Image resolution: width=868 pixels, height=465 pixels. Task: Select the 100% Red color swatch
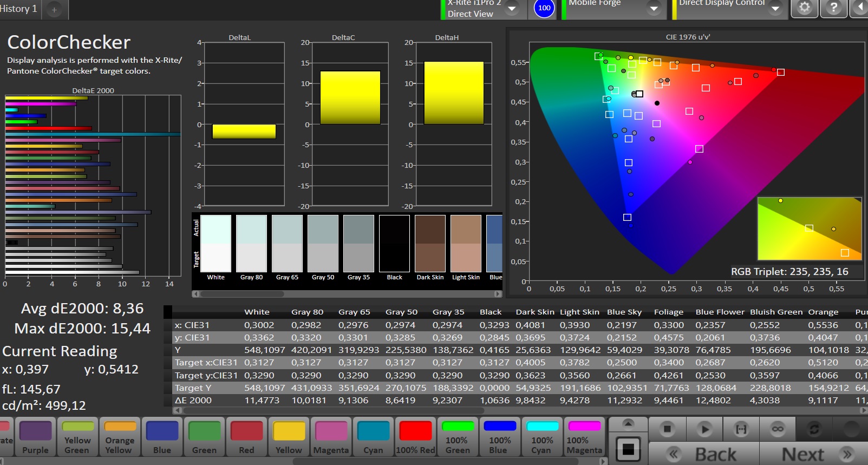415,437
